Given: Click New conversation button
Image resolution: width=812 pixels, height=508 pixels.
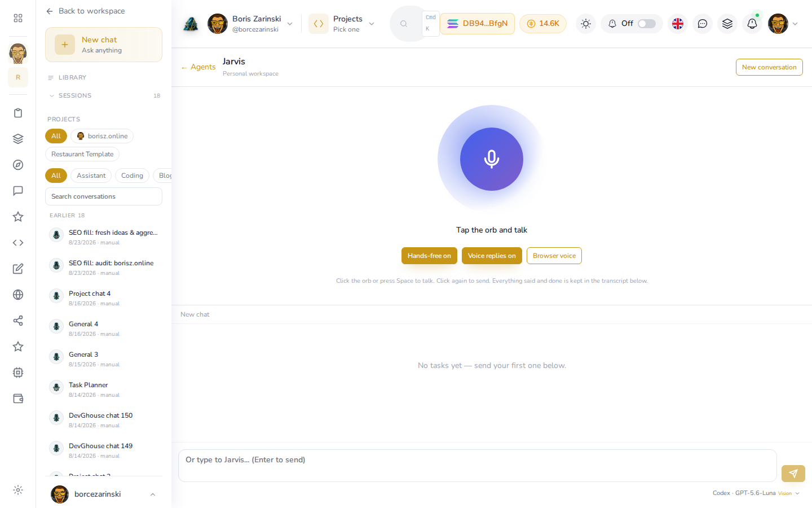Looking at the screenshot, I should [769, 67].
